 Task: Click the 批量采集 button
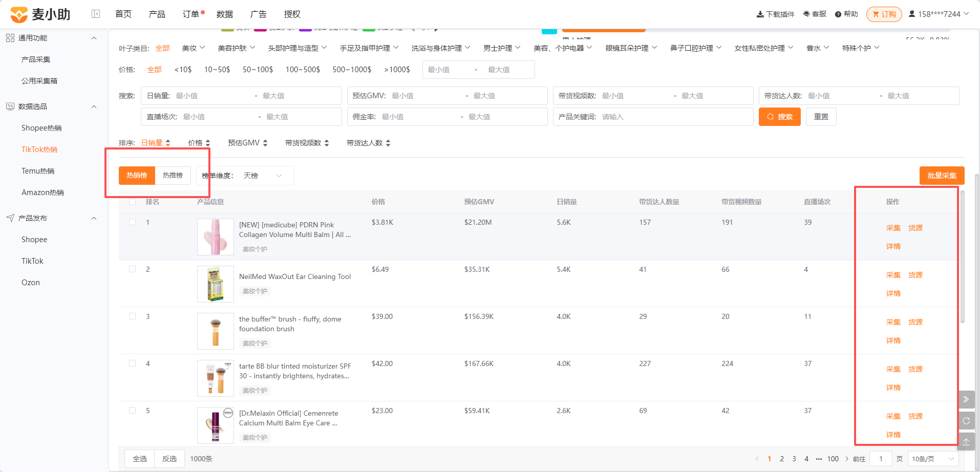(x=942, y=176)
